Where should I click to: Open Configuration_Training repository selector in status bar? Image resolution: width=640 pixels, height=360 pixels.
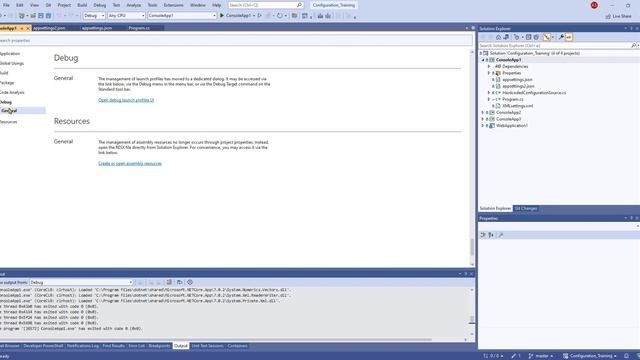click(590, 356)
